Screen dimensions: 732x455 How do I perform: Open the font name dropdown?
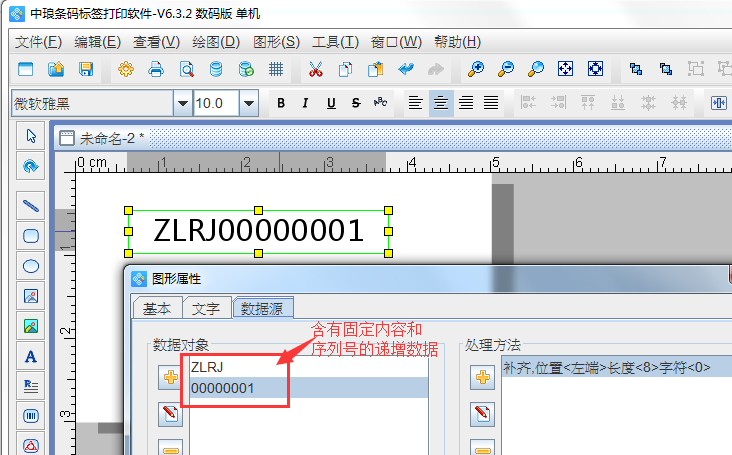pyautogui.click(x=182, y=103)
